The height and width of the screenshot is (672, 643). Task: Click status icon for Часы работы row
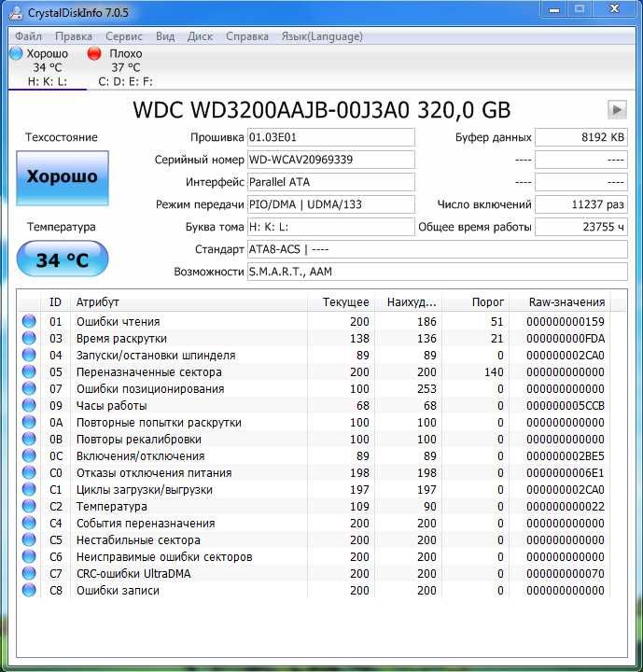pyautogui.click(x=29, y=405)
